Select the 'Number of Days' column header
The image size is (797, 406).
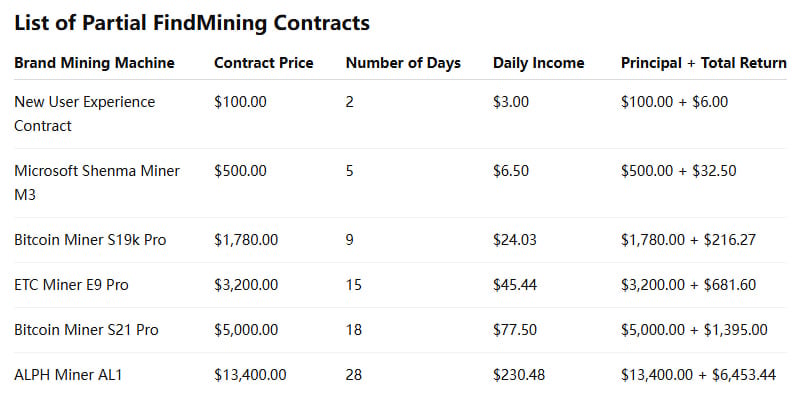(x=404, y=63)
